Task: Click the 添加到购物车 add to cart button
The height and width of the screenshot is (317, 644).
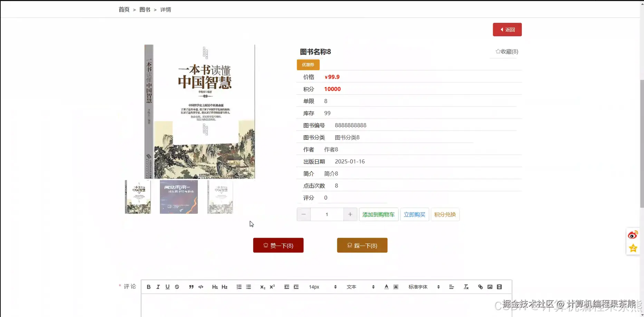Action: pyautogui.click(x=378, y=214)
